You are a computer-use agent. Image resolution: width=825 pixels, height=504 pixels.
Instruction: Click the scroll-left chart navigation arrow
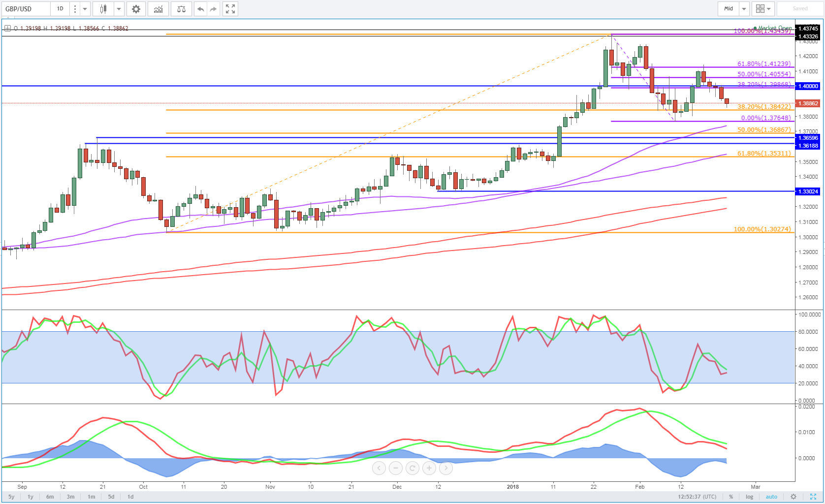tap(379, 468)
